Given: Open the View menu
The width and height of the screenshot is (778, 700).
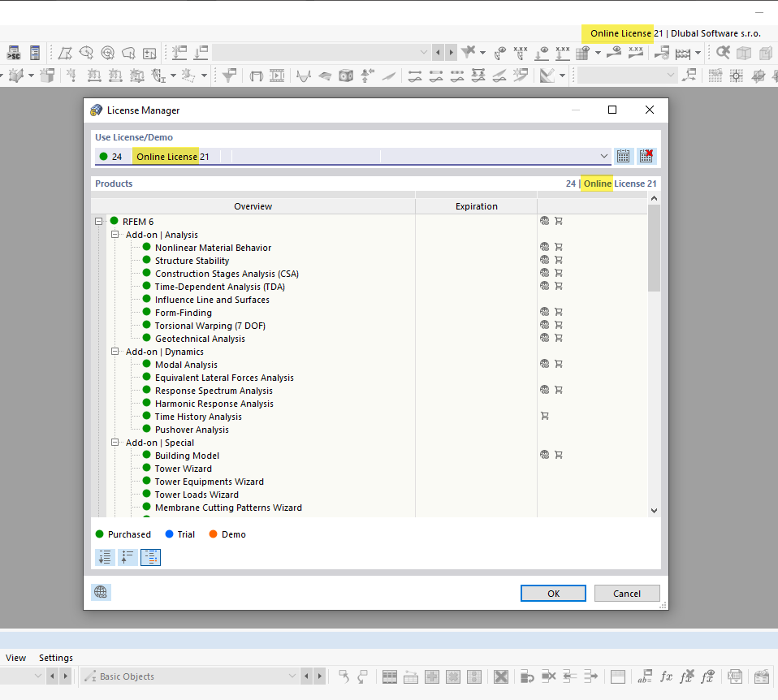Looking at the screenshot, I should [16, 658].
